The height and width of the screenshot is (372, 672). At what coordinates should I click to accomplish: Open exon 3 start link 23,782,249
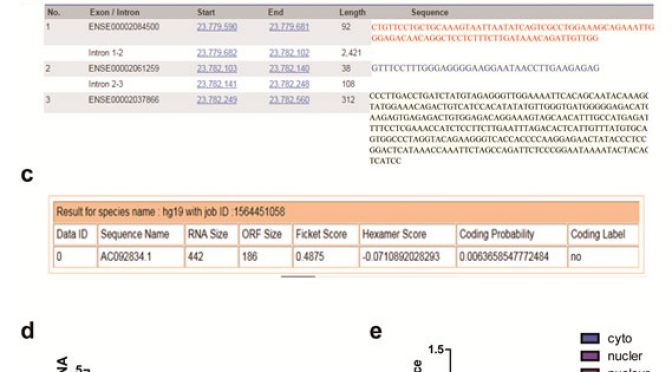217,100
